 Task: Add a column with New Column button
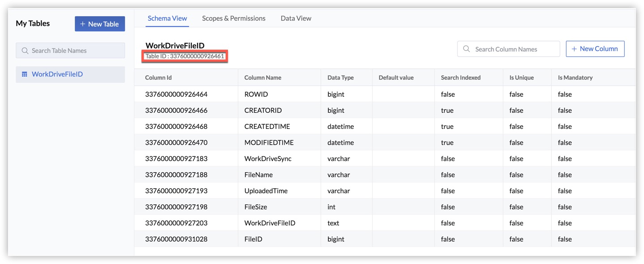tap(595, 49)
